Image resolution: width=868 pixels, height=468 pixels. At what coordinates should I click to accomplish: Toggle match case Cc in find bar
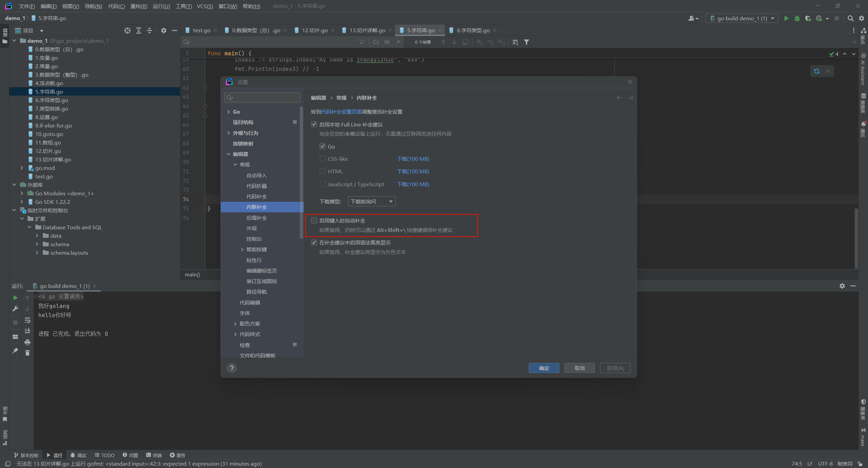(376, 42)
